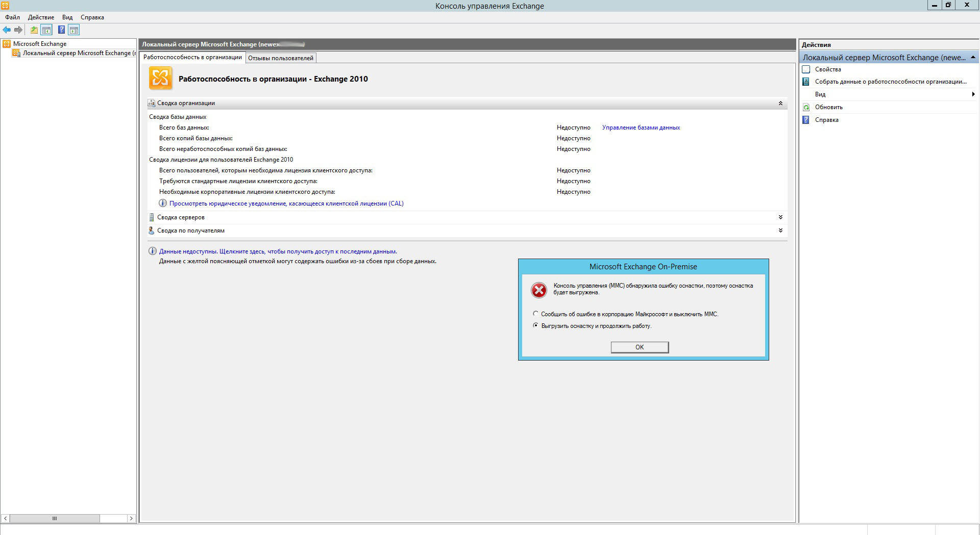The height and width of the screenshot is (535, 980).
Task: Click the info icon beside Данные недоступны
Action: [x=152, y=251]
